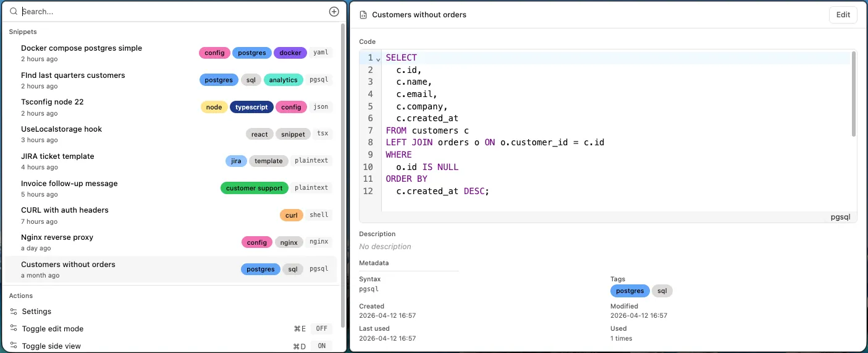The height and width of the screenshot is (353, 868).
Task: Switch edit mode OFF toggle
Action: (x=321, y=329)
